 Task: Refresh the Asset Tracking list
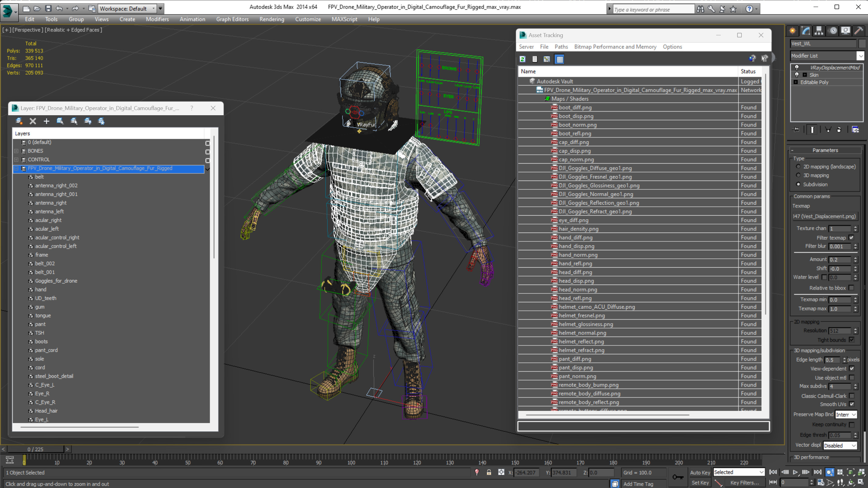tap(523, 59)
